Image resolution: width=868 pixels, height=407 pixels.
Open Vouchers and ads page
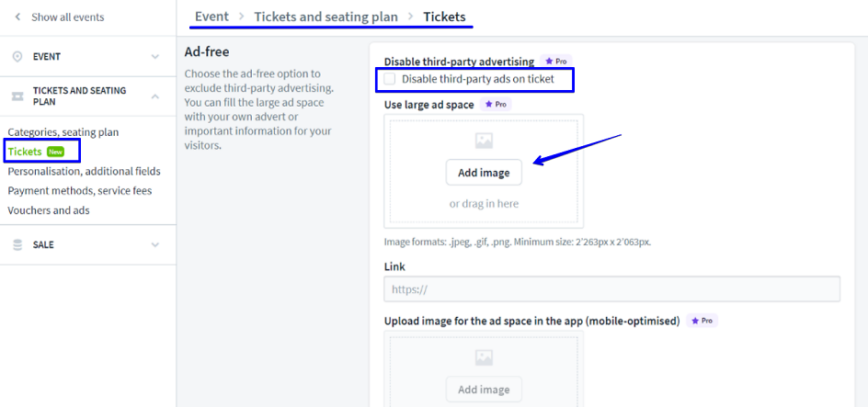point(49,210)
